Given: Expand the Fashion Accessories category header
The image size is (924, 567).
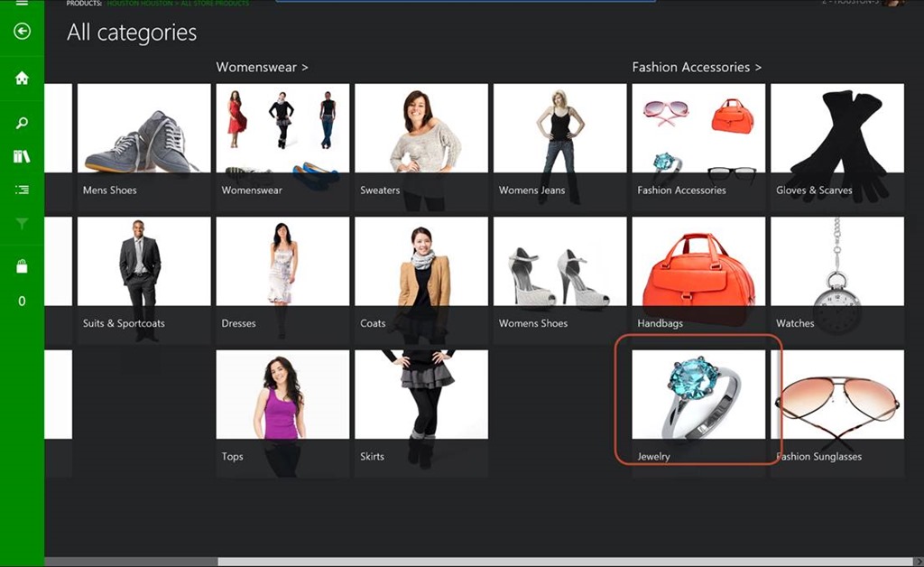Looking at the screenshot, I should (696, 68).
